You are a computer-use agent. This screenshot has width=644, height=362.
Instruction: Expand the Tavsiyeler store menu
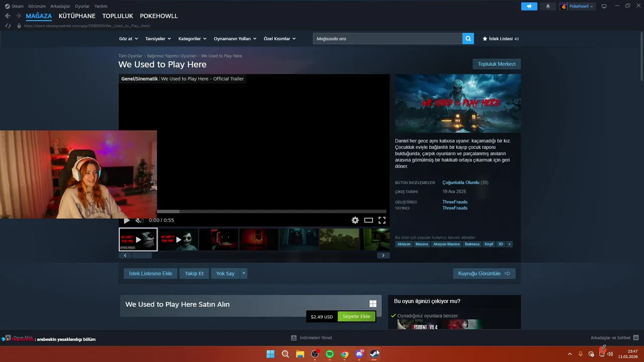tap(158, 39)
